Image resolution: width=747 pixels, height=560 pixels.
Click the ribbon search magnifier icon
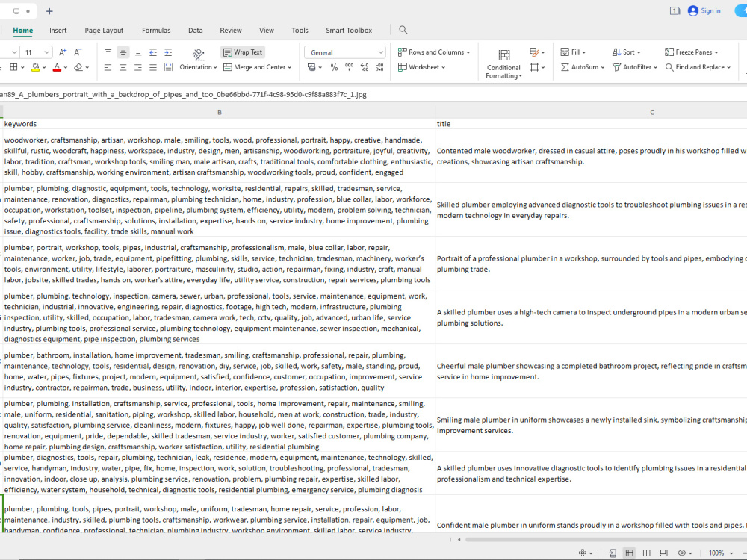(x=403, y=30)
